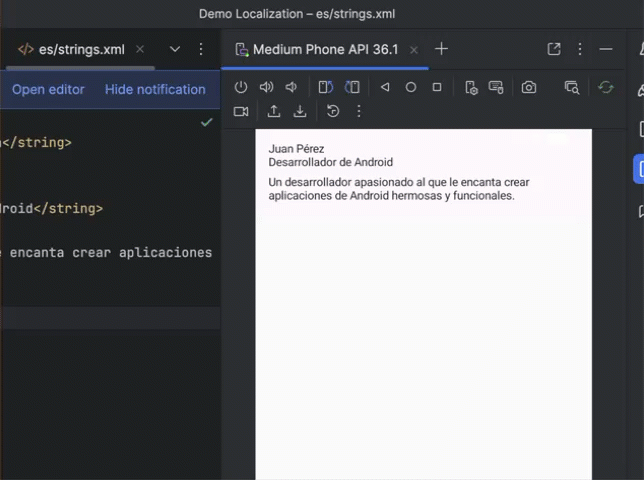This screenshot has height=480, width=644.
Task: Click Hide notification link
Action: [155, 89]
